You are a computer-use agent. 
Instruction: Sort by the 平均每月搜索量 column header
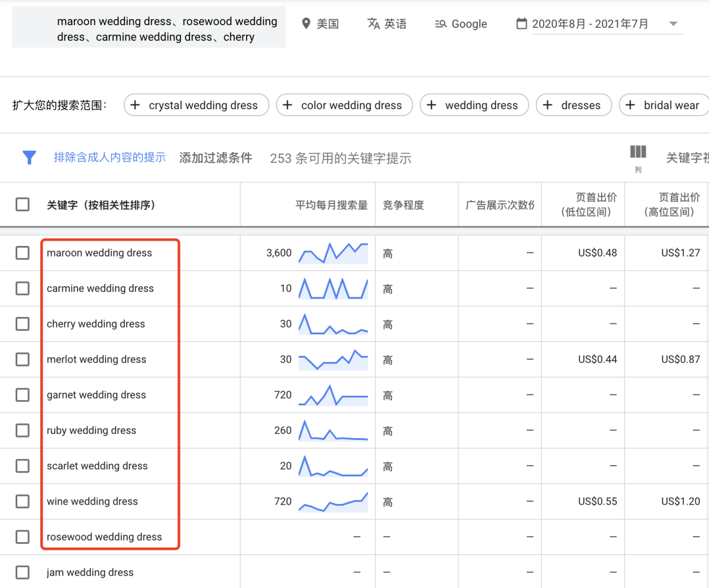coord(333,205)
